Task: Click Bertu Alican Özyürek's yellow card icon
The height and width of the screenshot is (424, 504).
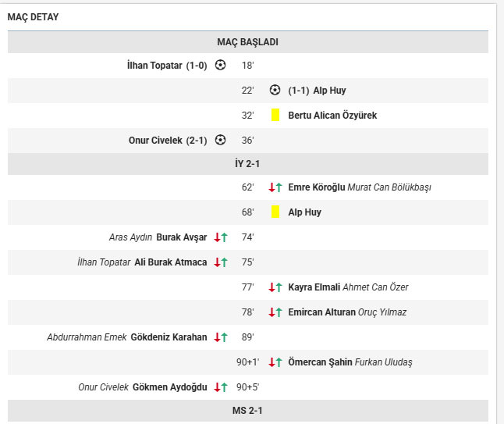Action: pos(275,116)
